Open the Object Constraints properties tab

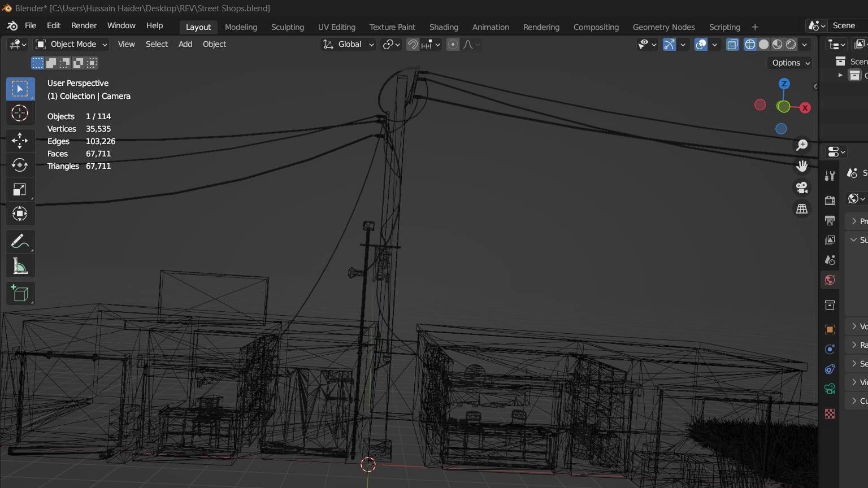830,369
